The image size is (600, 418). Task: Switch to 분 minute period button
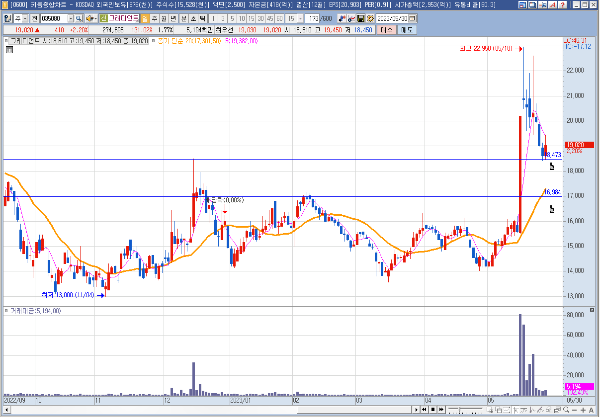(184, 19)
